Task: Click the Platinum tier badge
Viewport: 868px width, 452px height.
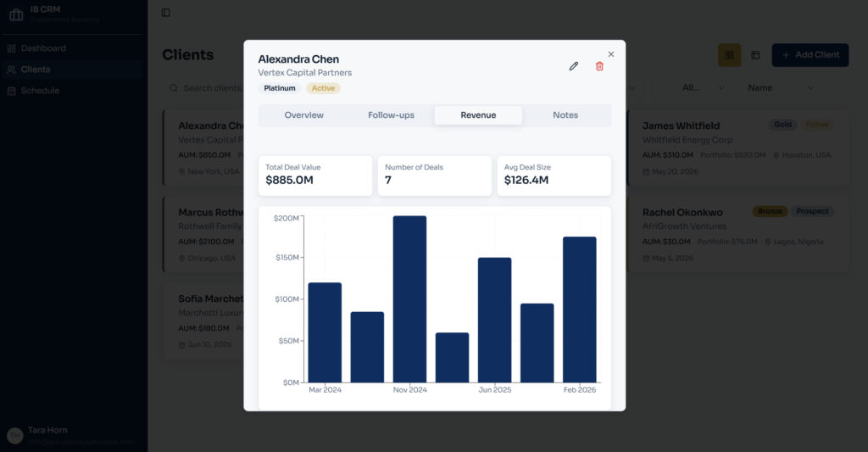Action: coord(280,88)
